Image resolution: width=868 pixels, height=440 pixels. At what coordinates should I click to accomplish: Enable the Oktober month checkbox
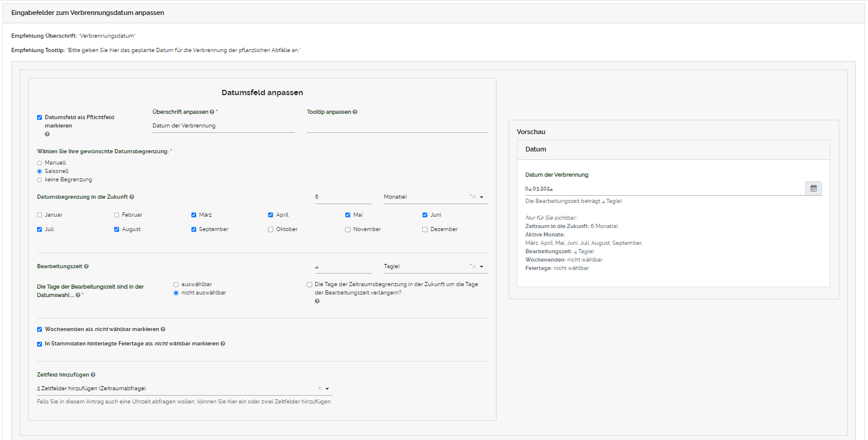point(271,229)
